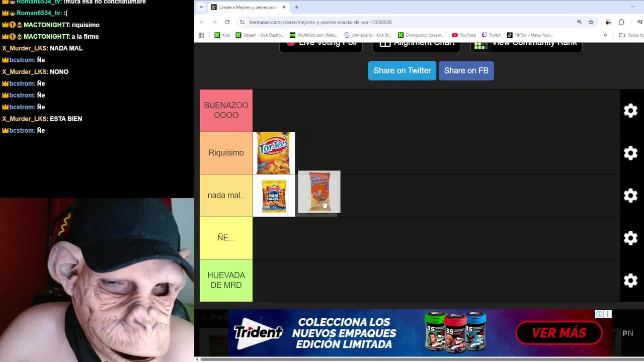Close the Create a Mejores y peores tab
Image resolution: width=644 pixels, height=362 pixels.
tap(284, 7)
